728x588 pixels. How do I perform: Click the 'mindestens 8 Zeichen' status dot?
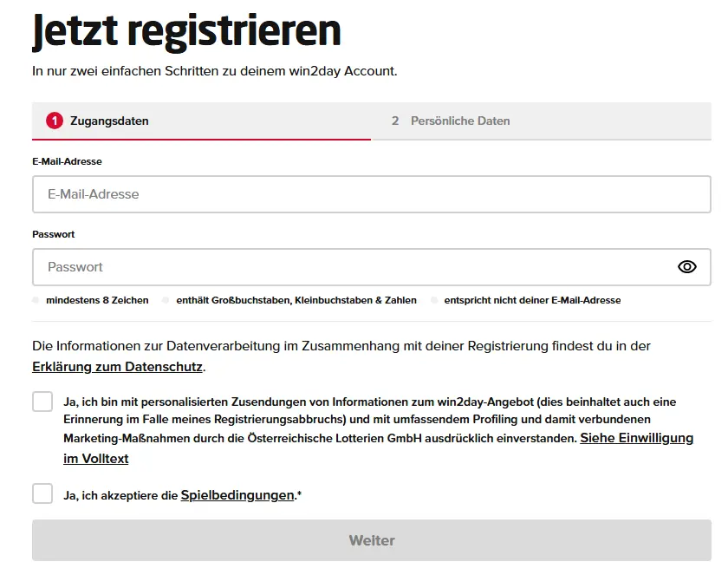coord(36,300)
